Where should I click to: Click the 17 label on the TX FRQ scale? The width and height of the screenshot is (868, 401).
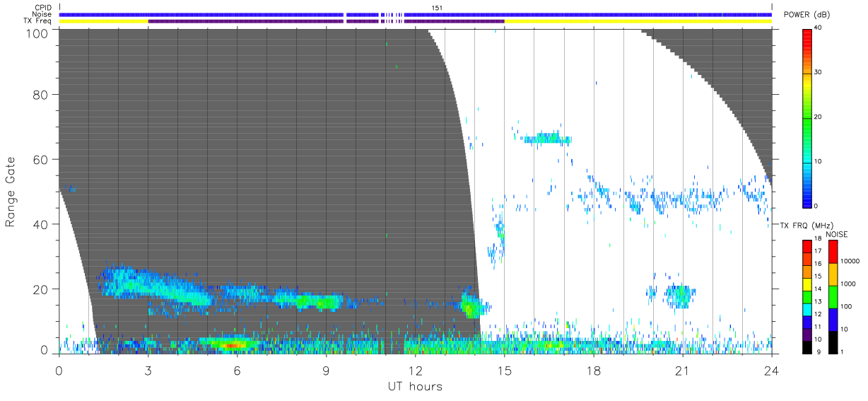pyautogui.click(x=819, y=251)
